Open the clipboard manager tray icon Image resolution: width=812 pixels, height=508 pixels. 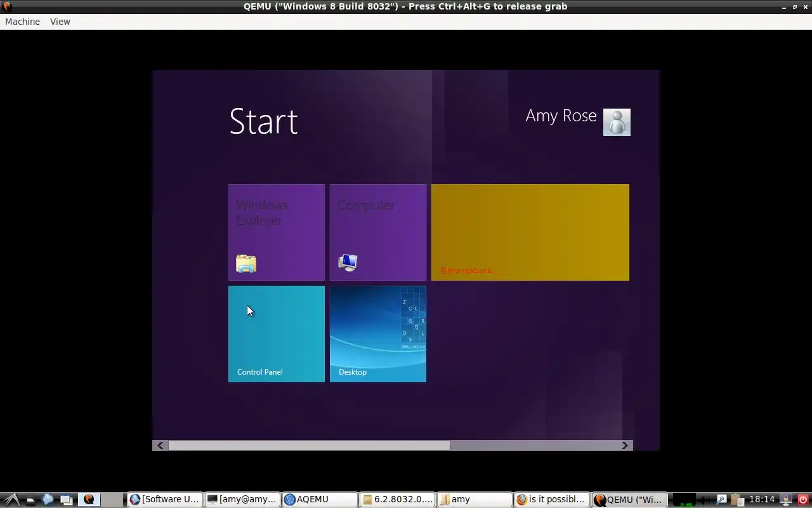click(737, 500)
